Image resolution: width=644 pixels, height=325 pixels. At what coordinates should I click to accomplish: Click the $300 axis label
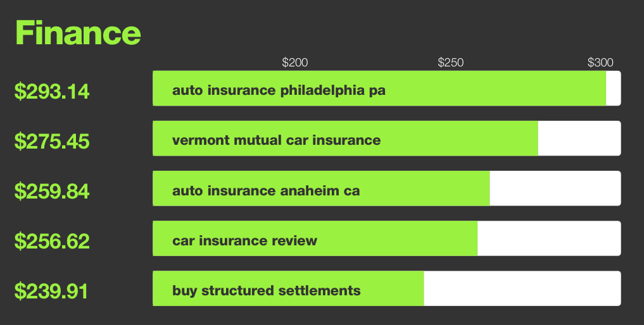pos(600,63)
